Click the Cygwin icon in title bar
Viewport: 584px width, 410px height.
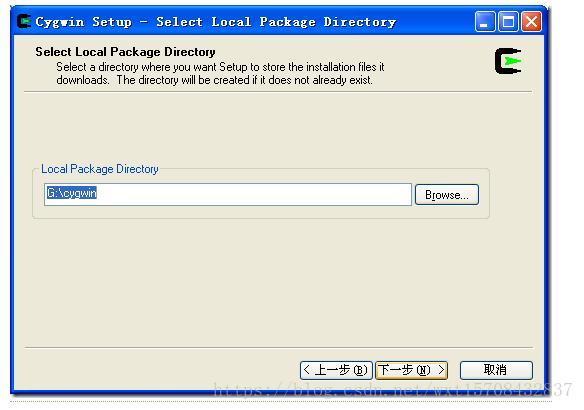click(x=24, y=21)
